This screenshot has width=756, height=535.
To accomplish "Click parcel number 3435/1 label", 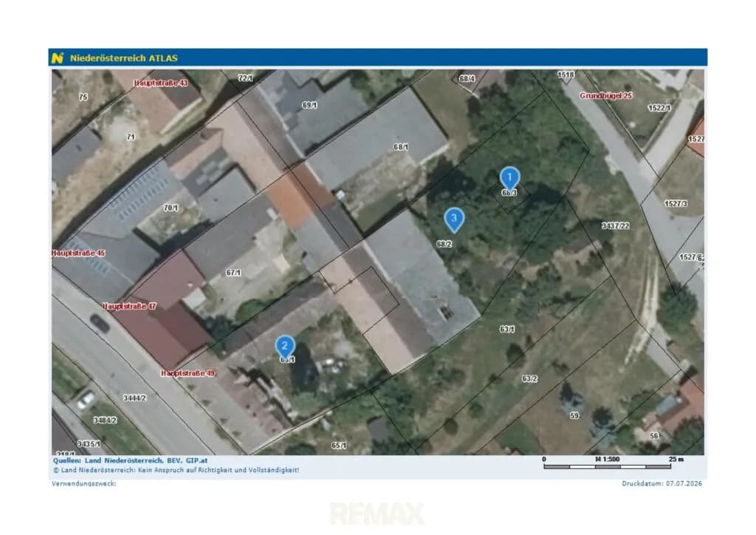I will [89, 443].
